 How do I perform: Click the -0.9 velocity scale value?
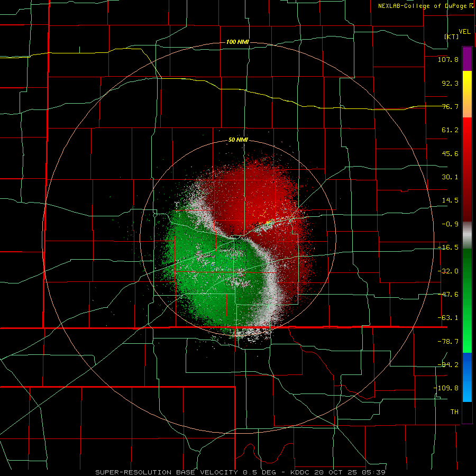[x=450, y=224]
